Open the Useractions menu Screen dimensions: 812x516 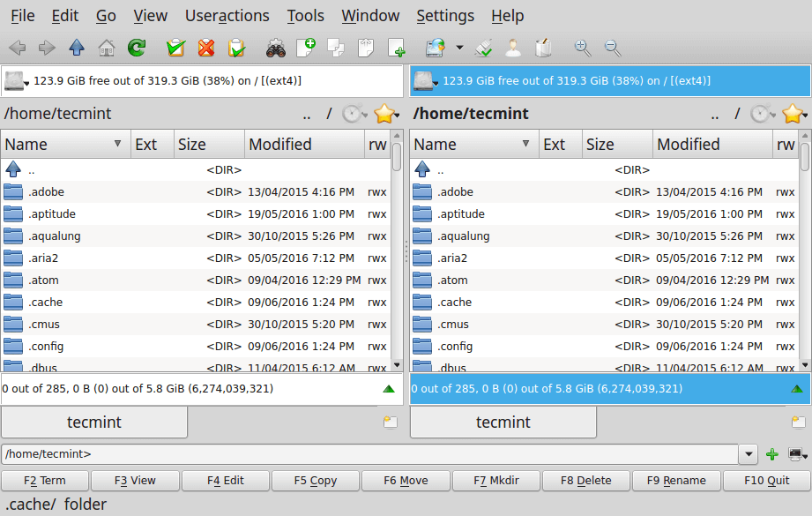tap(227, 15)
